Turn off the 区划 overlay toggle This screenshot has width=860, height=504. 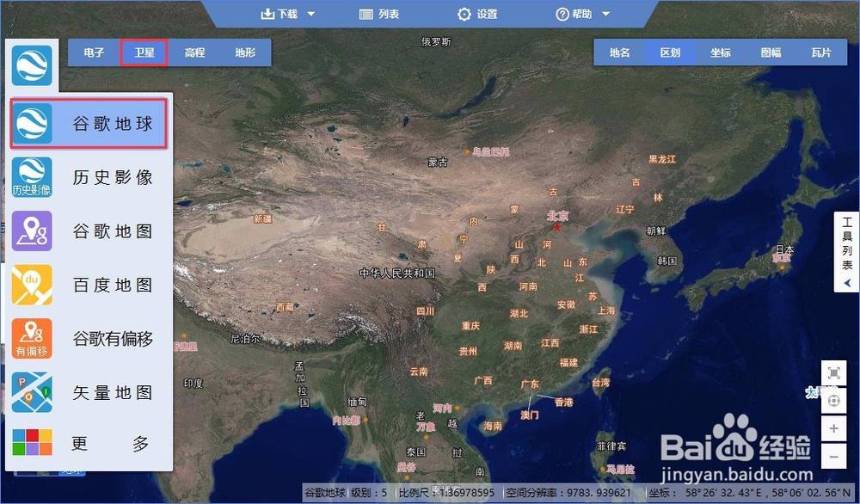669,52
